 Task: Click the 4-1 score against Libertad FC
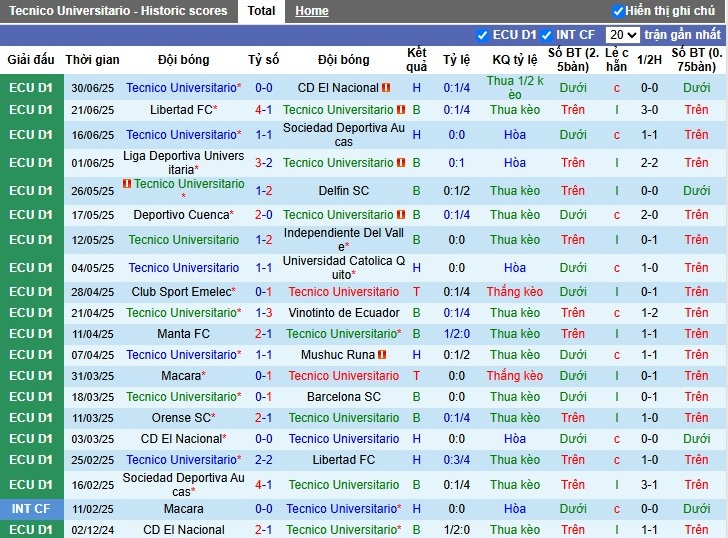[263, 110]
